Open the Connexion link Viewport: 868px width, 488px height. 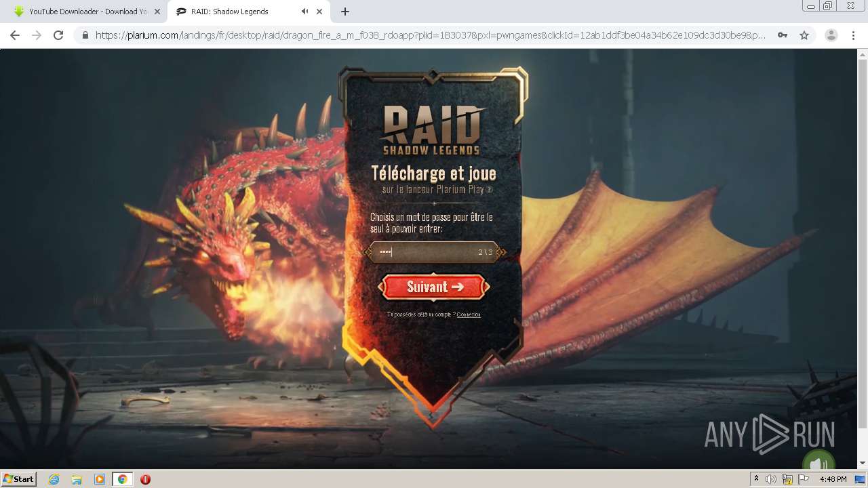click(x=469, y=314)
